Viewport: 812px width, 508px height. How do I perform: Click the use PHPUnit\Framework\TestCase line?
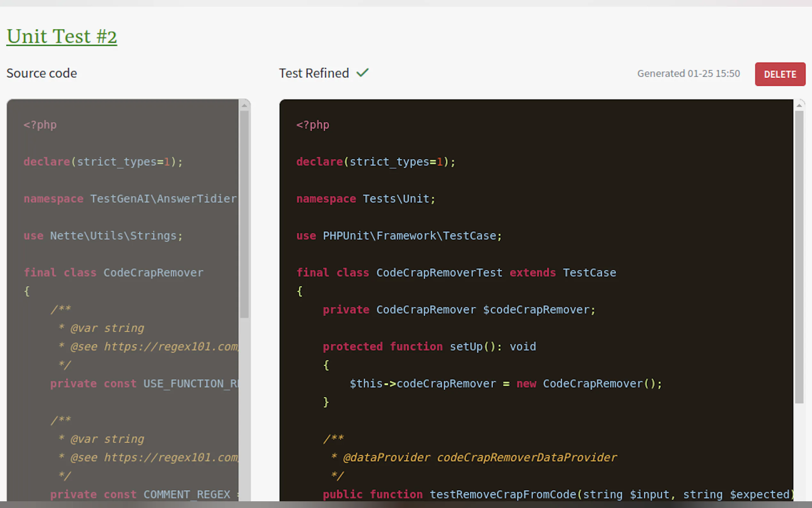click(399, 236)
